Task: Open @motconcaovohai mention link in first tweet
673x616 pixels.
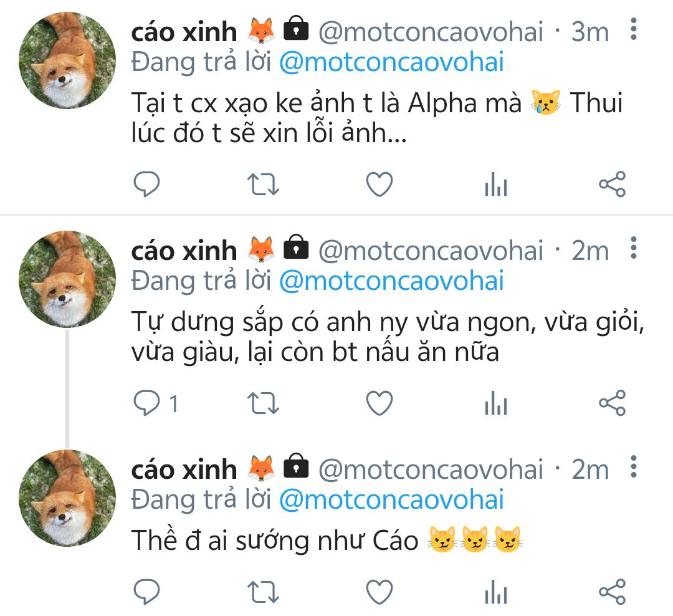Action: point(391,62)
